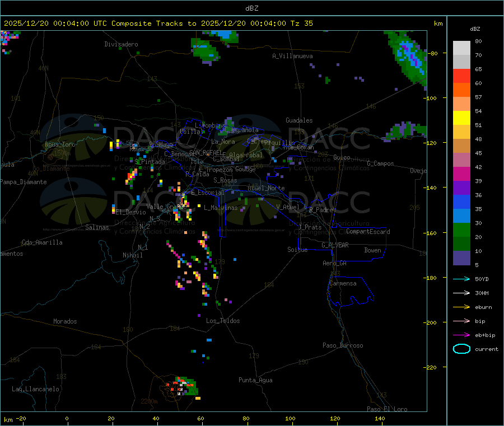Screen dimensions: 504x426
Task: Click the -160 km vertical axis label
Action: point(431,233)
